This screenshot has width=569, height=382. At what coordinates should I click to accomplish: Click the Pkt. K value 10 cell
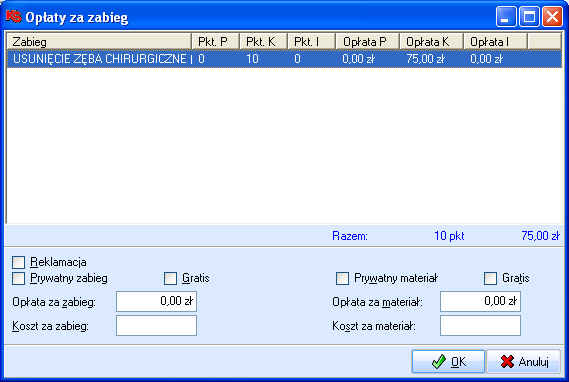(x=252, y=59)
